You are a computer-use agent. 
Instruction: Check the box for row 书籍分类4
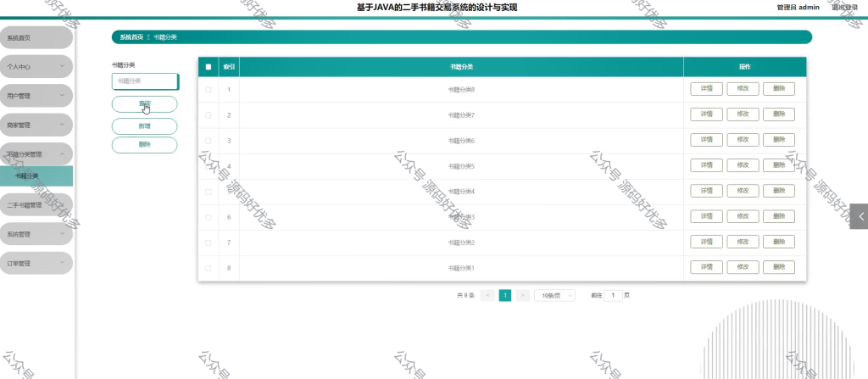coord(209,192)
